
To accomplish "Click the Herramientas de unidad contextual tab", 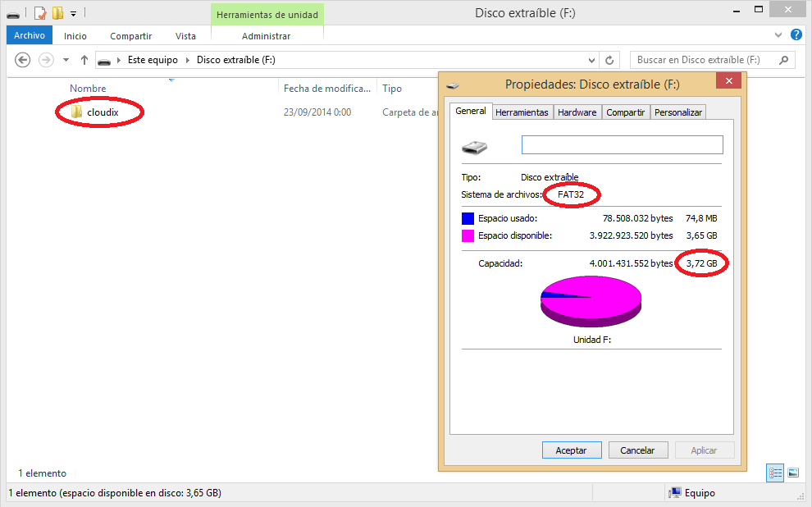I will pos(267,15).
